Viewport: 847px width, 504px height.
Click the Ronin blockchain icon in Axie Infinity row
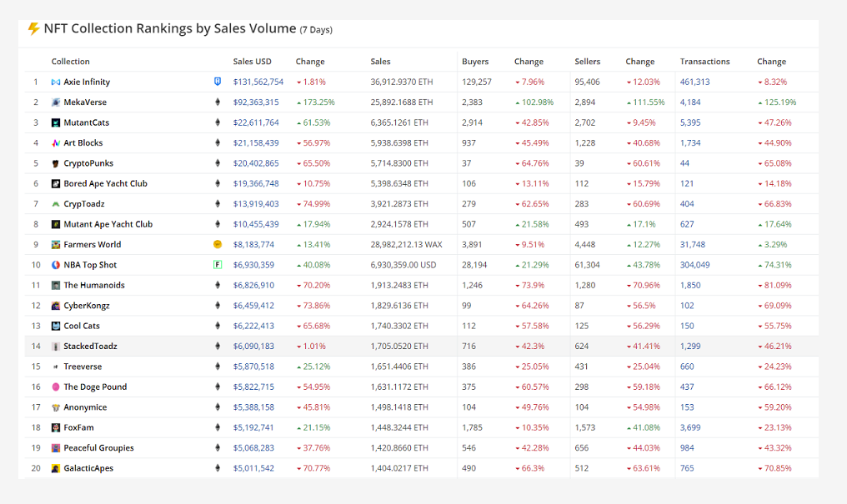pyautogui.click(x=218, y=82)
